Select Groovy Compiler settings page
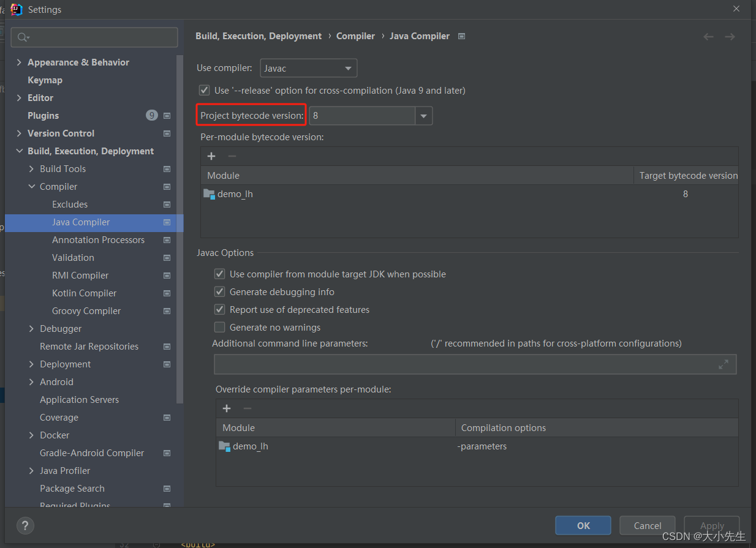 (x=86, y=311)
